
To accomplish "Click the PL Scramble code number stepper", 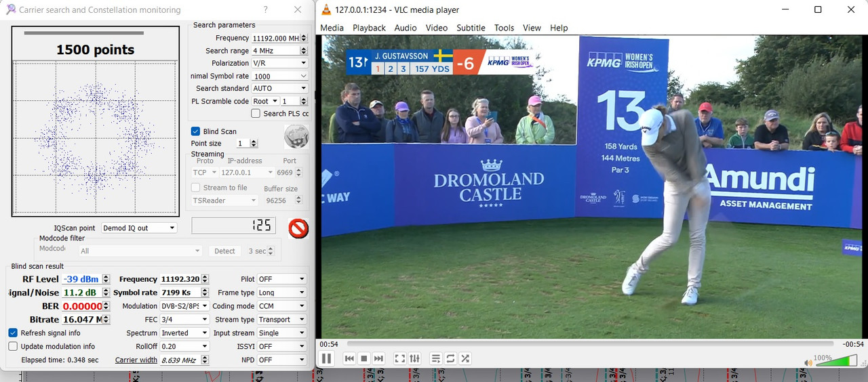I will pos(304,101).
